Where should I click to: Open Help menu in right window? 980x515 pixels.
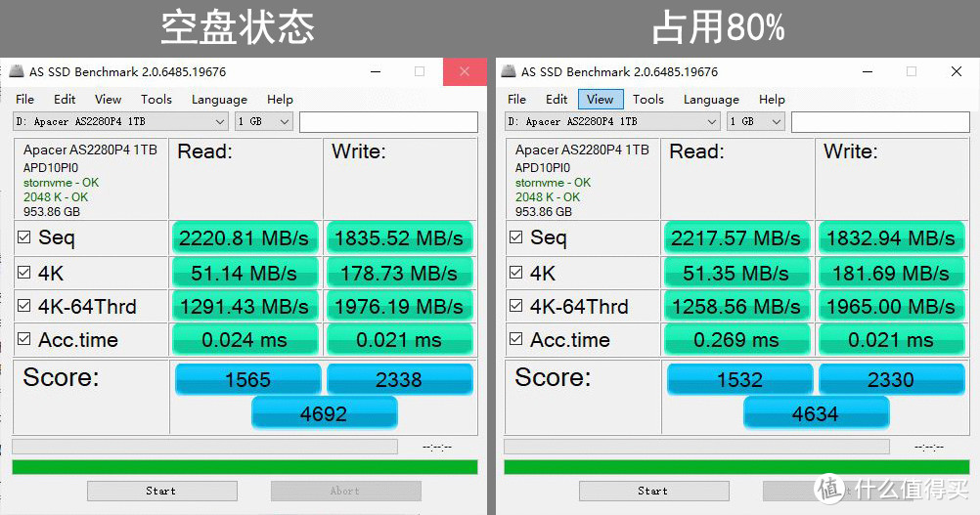pos(772,100)
